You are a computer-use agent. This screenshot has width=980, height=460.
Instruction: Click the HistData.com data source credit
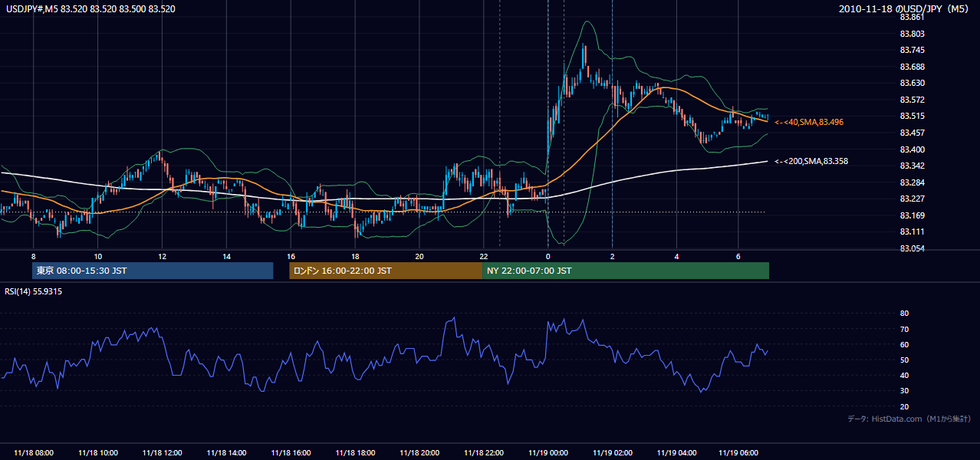point(909,419)
